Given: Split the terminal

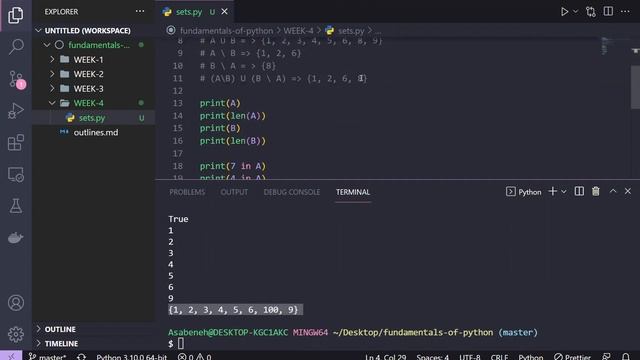Looking at the screenshot, I should [579, 191].
